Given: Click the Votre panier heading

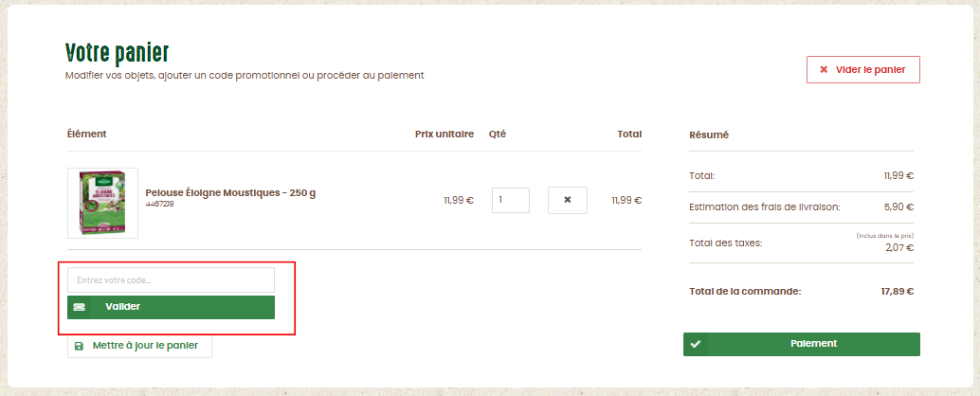Looking at the screenshot, I should point(117,54).
